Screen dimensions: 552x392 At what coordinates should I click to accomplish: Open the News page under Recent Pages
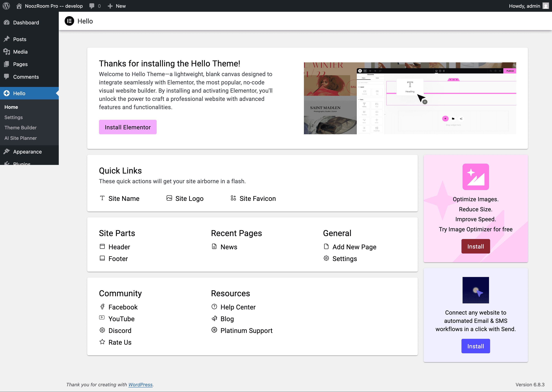pyautogui.click(x=228, y=247)
